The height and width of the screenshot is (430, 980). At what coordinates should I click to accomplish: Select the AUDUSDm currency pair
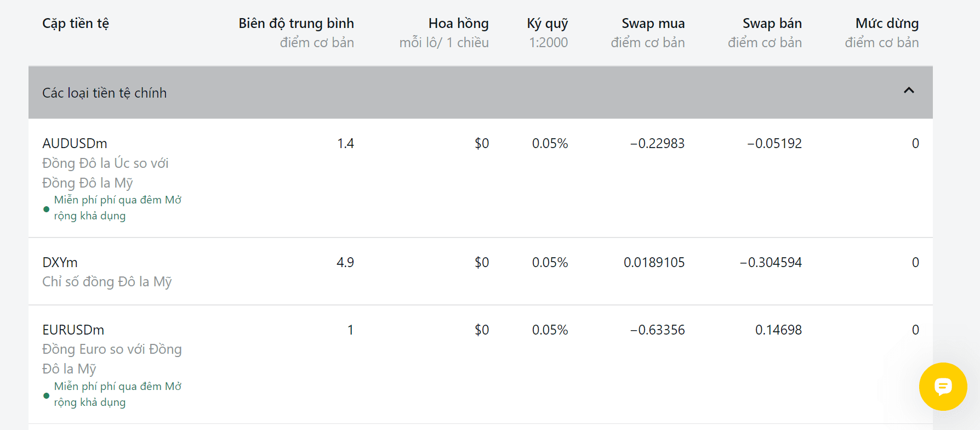pyautogui.click(x=75, y=144)
